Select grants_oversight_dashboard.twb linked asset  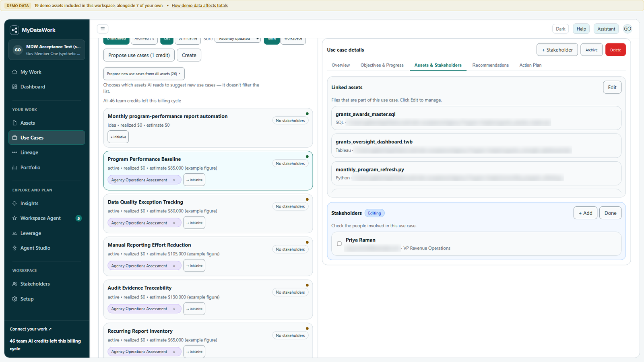(x=476, y=146)
